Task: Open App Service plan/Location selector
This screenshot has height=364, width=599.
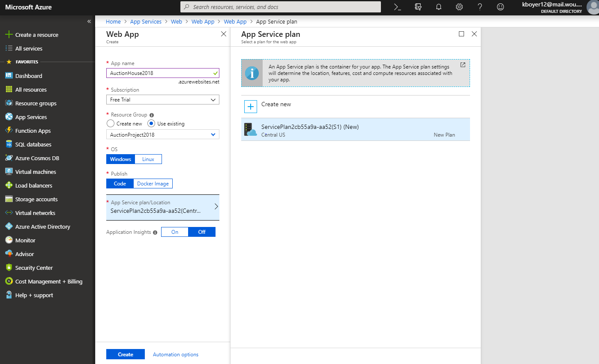Action: click(163, 207)
